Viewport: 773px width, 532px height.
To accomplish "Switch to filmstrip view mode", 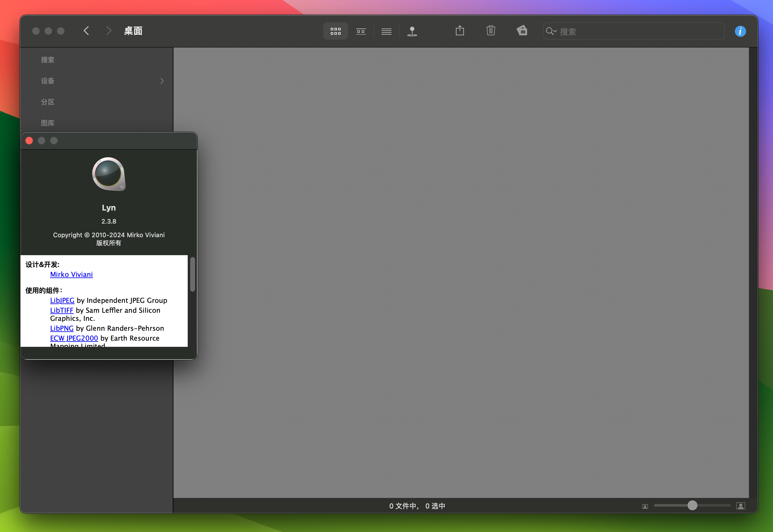I will [361, 31].
